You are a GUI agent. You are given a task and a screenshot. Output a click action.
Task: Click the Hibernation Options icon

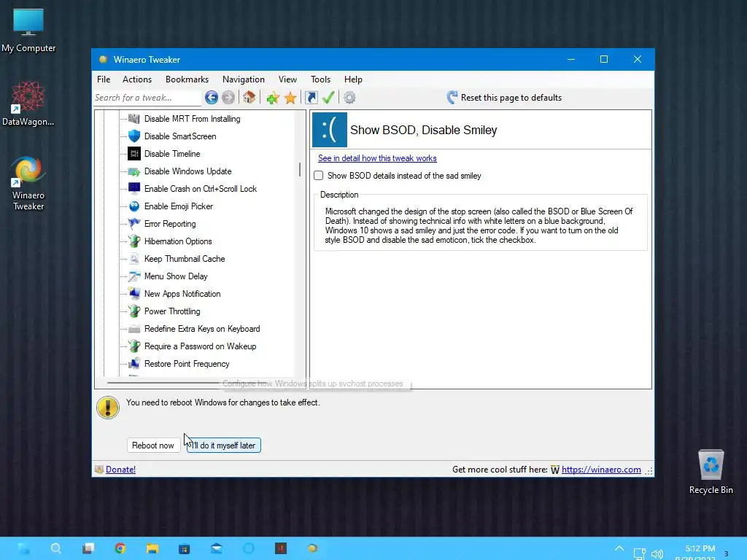point(134,241)
